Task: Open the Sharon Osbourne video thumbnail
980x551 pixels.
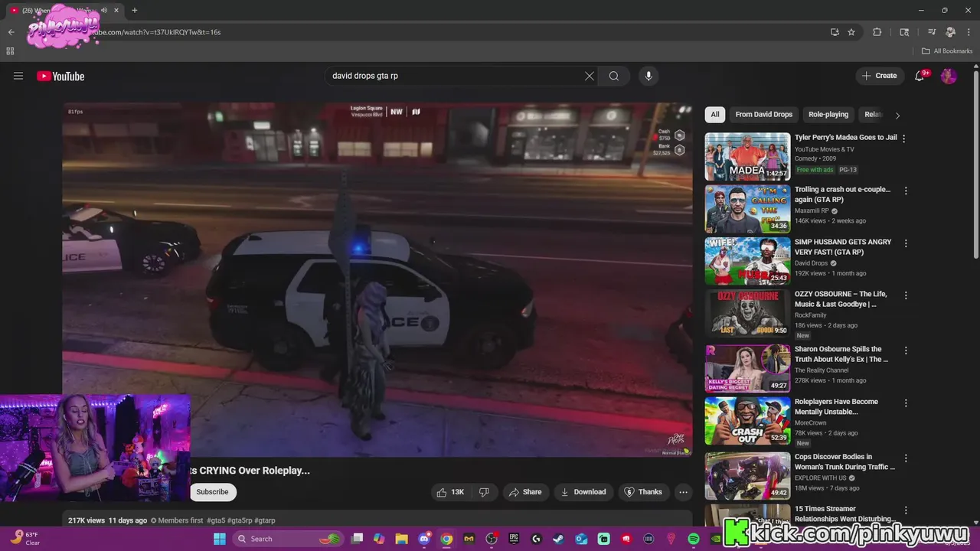Action: pyautogui.click(x=747, y=368)
